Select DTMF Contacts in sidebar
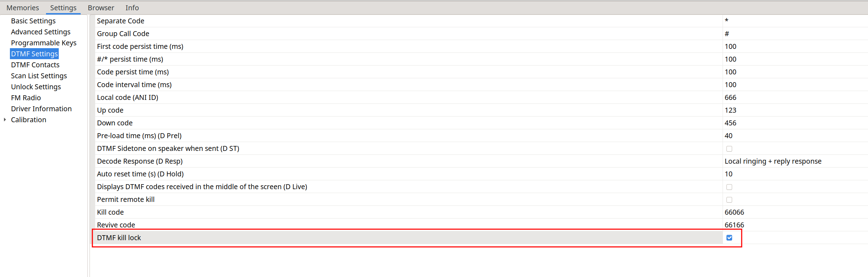Image resolution: width=868 pixels, height=277 pixels. tap(35, 65)
